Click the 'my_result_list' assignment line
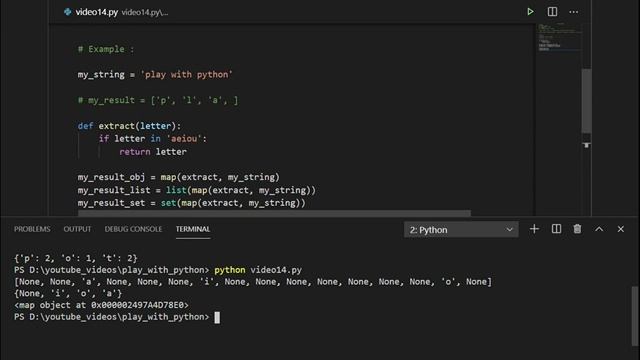The width and height of the screenshot is (640, 360). [197, 190]
